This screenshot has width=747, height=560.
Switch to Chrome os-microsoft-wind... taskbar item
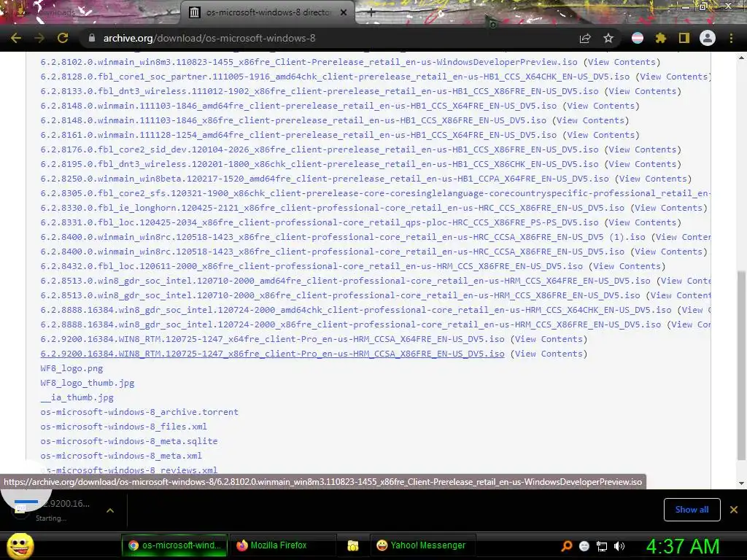(174, 545)
